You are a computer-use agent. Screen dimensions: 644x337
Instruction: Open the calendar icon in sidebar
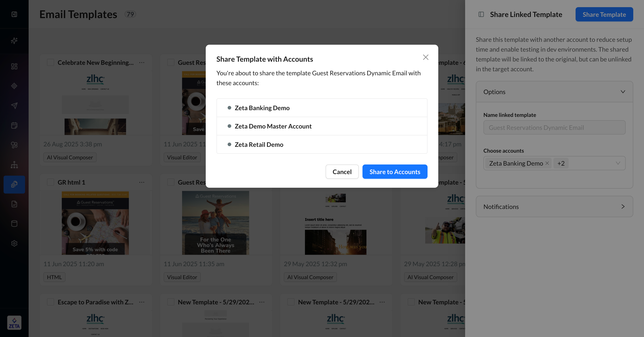(14, 125)
